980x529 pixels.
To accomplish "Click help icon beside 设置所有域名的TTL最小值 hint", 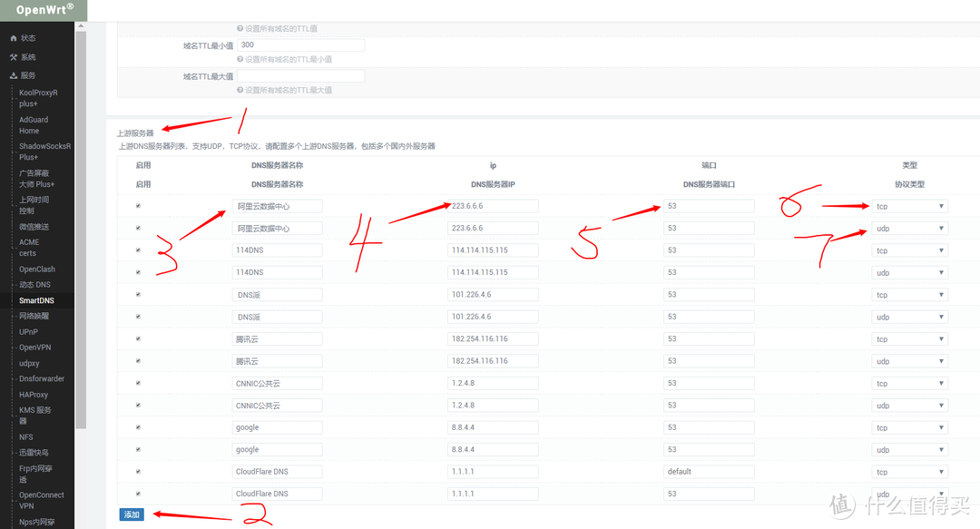I will (x=240, y=59).
